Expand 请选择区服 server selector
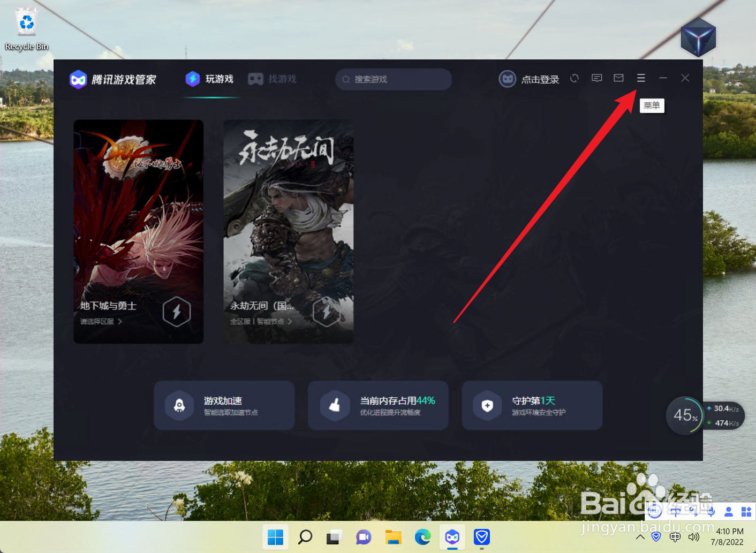 tap(101, 322)
